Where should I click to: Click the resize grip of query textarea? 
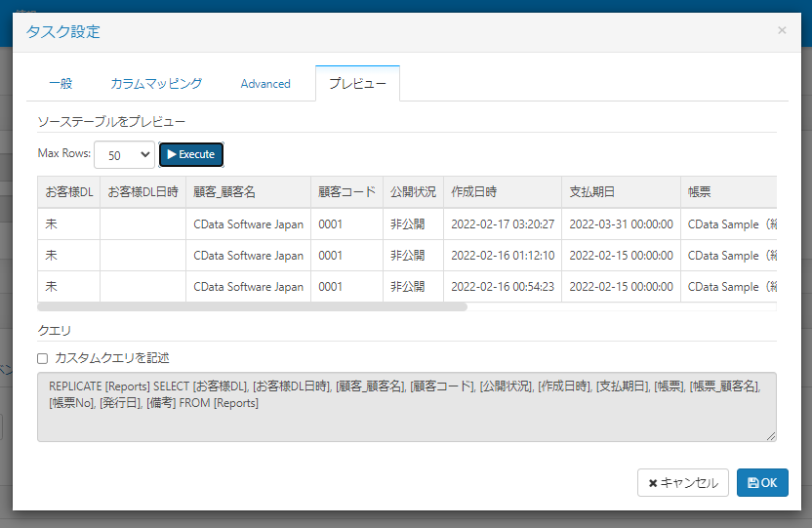(771, 436)
